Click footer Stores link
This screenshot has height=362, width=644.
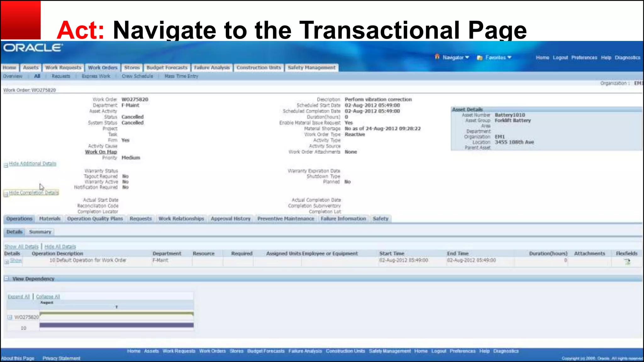[x=236, y=351]
